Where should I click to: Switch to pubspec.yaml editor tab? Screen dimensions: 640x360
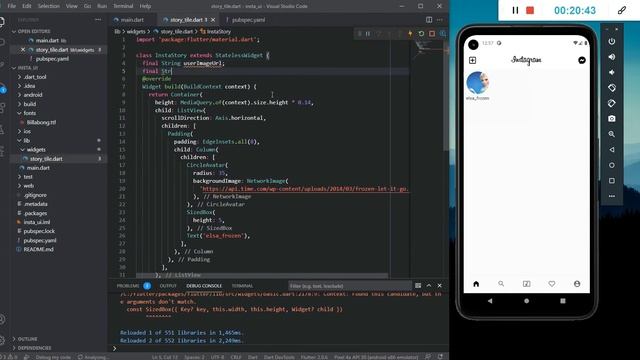point(248,20)
